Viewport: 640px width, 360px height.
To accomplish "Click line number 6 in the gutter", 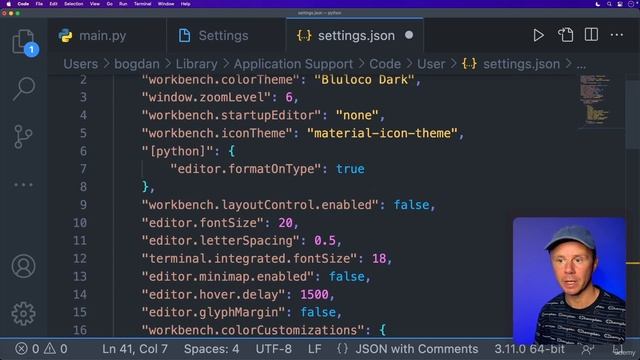I will point(83,151).
